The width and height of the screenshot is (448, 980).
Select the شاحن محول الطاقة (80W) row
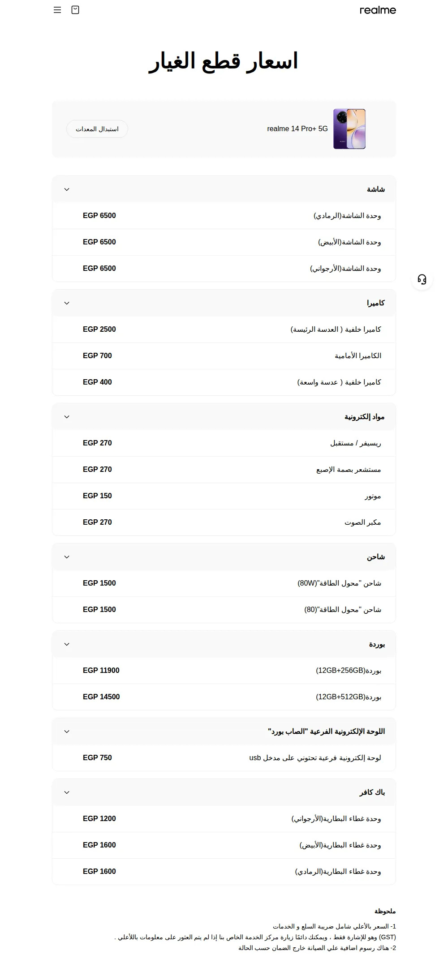coord(224,583)
